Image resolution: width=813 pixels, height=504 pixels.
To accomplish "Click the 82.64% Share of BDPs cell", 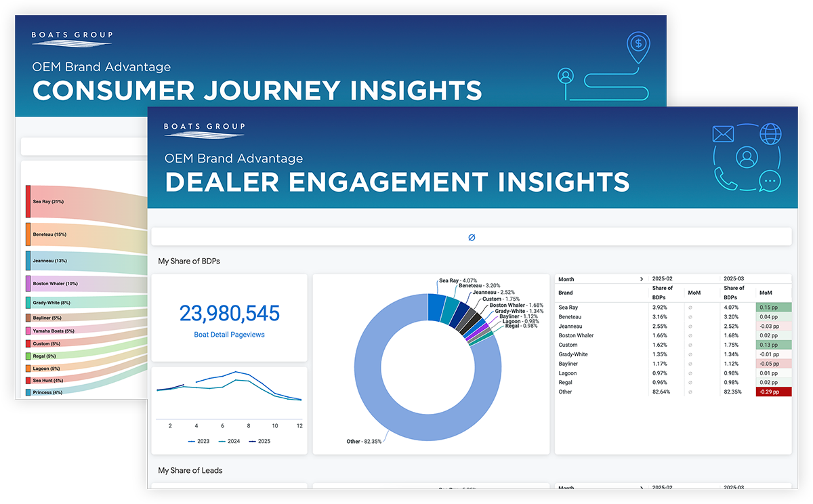I will (662, 392).
